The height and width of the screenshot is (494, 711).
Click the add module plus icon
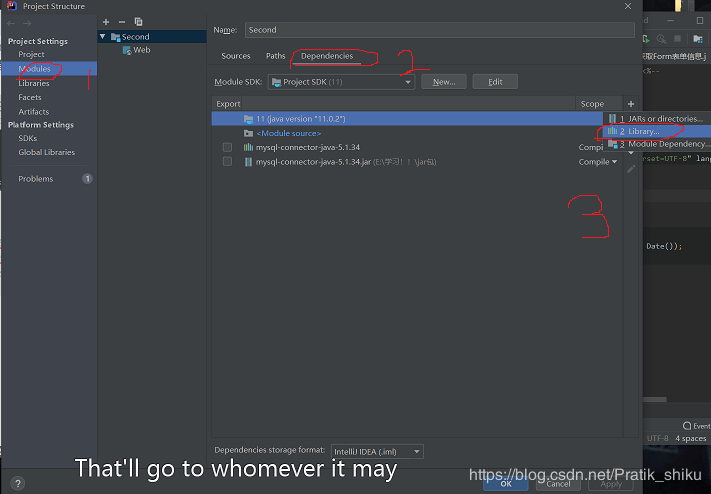click(x=106, y=22)
